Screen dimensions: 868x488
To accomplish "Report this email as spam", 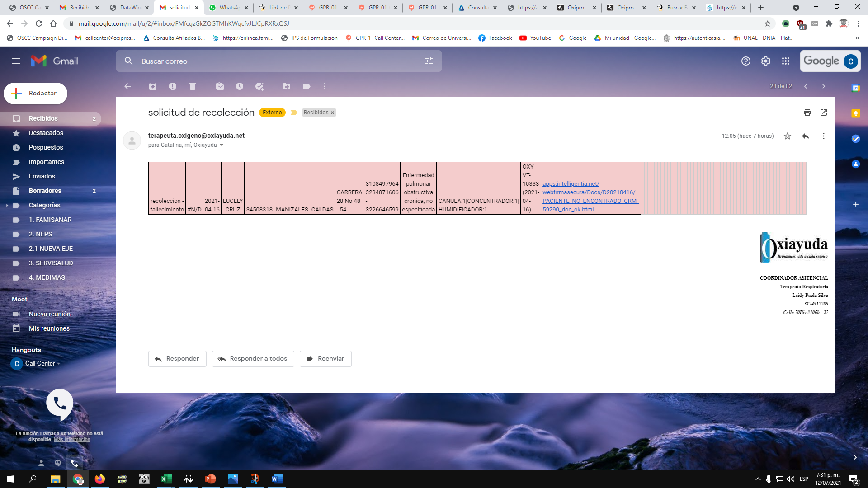I will [x=173, y=86].
